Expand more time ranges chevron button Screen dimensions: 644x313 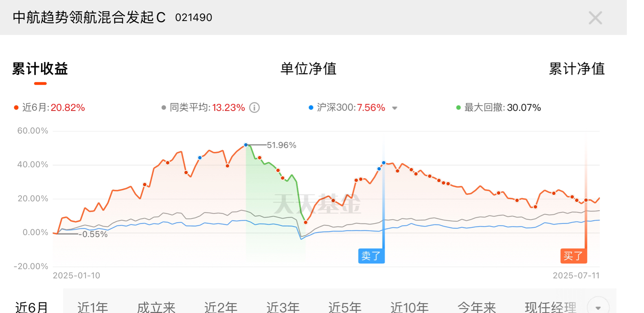click(x=598, y=306)
